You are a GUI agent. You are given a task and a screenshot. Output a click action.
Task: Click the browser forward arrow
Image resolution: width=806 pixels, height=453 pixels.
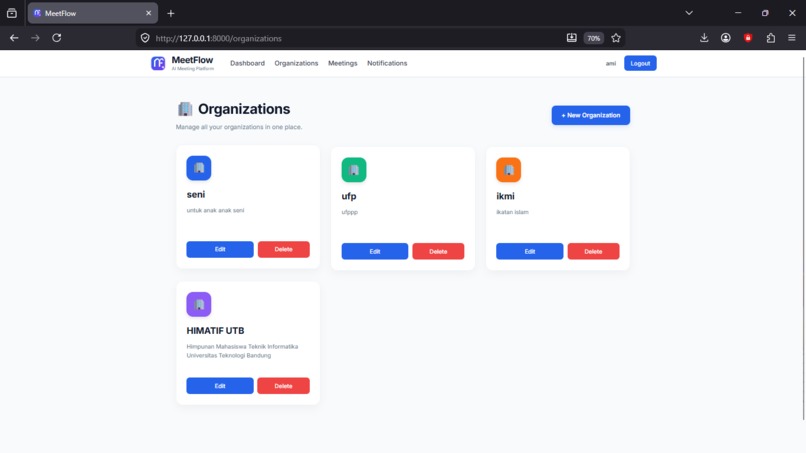click(x=35, y=38)
